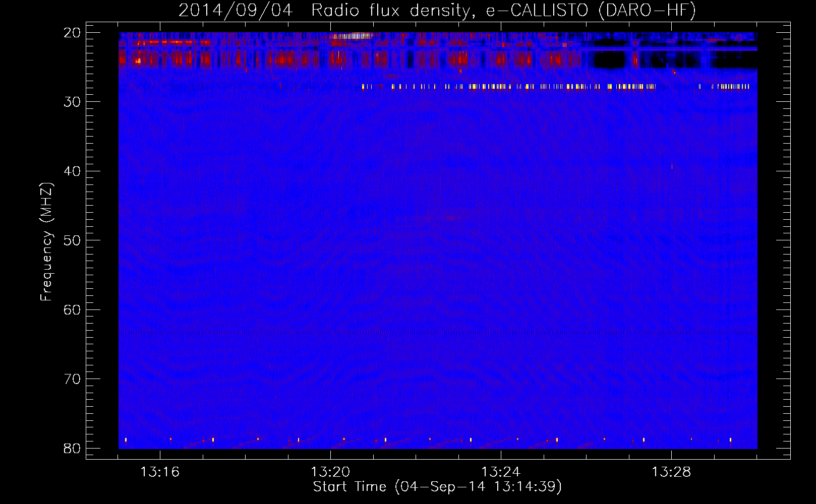Click the plot title mentioning e-CALLISTO (DARO-HF)
This screenshot has width=816, height=504.
pyautogui.click(x=437, y=10)
